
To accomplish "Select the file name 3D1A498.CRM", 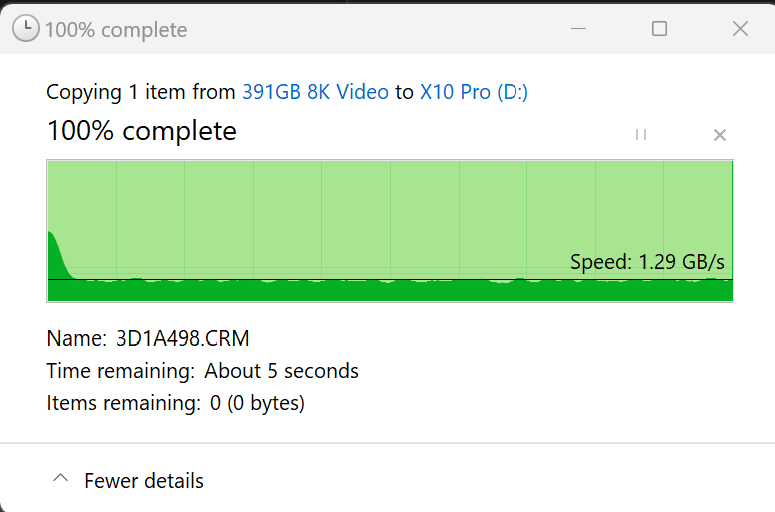I will point(176,338).
